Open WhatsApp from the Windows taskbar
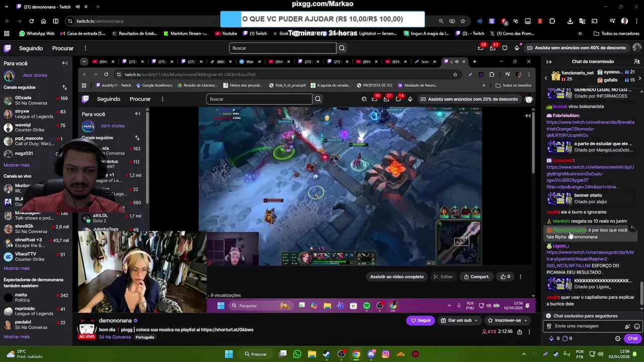The image size is (644, 362). (297, 354)
